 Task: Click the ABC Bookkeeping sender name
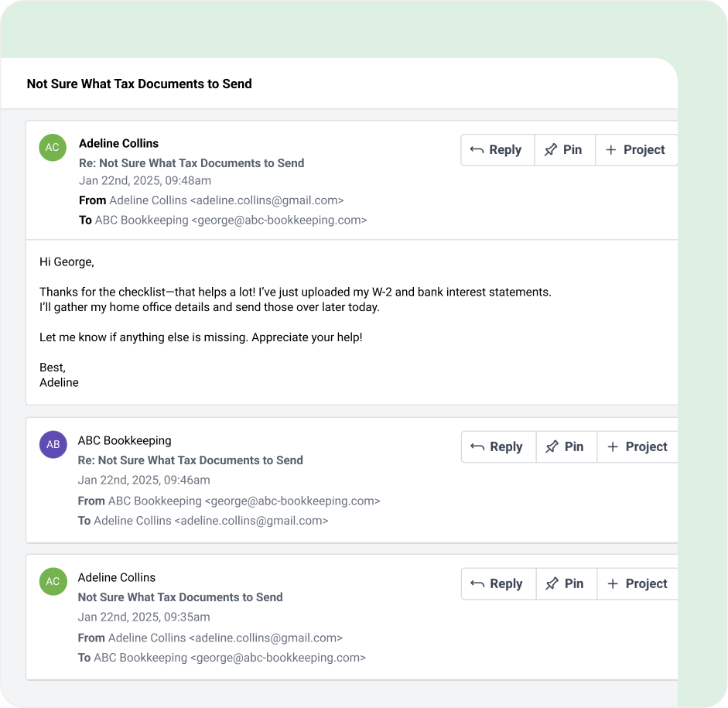coord(125,440)
